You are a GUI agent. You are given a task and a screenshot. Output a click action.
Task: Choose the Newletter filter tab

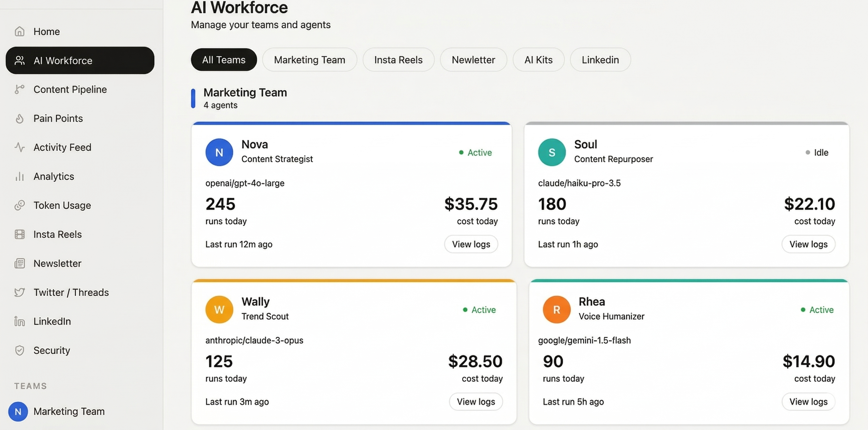click(473, 60)
